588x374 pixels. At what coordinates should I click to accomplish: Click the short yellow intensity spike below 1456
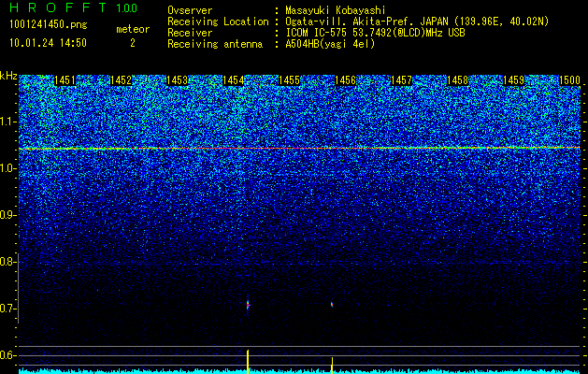coord(332,365)
